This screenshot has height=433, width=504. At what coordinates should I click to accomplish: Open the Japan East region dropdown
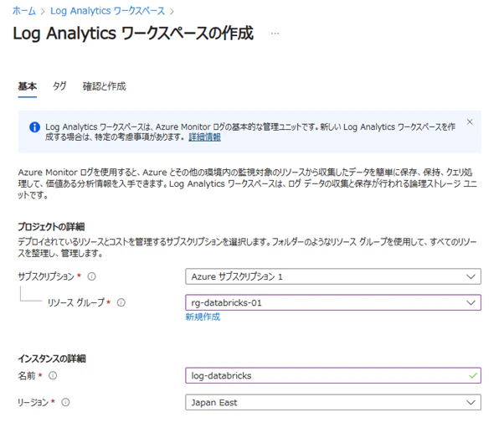[x=333, y=402]
